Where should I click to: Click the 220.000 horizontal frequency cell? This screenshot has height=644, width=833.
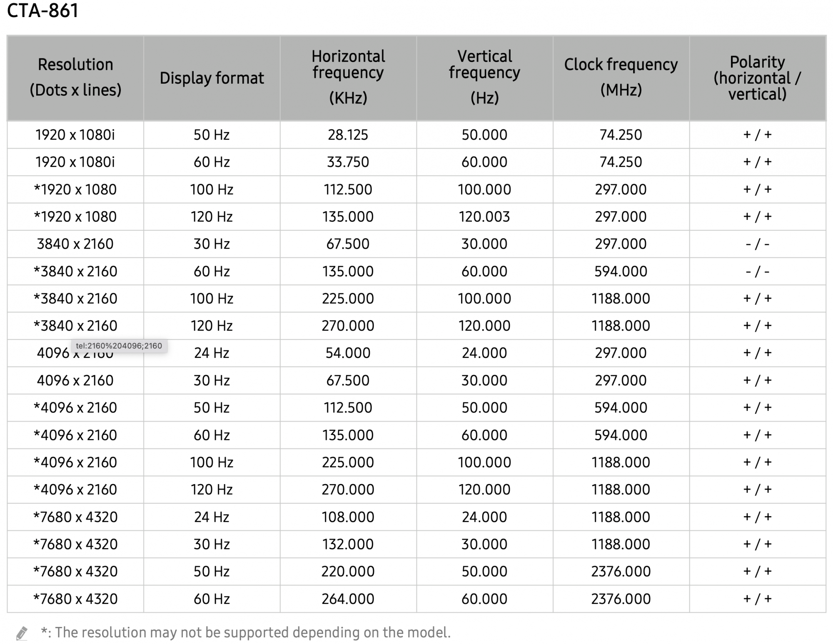(348, 572)
